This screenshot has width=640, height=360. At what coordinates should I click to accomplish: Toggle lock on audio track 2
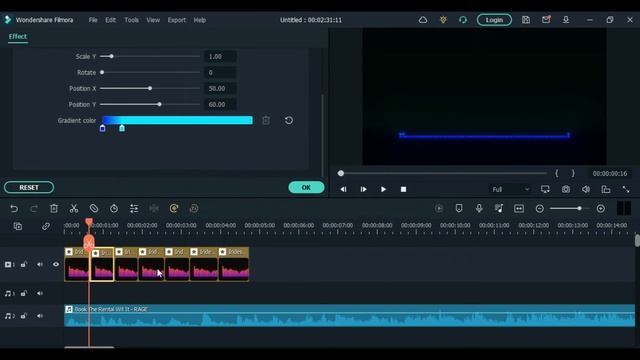tap(24, 316)
